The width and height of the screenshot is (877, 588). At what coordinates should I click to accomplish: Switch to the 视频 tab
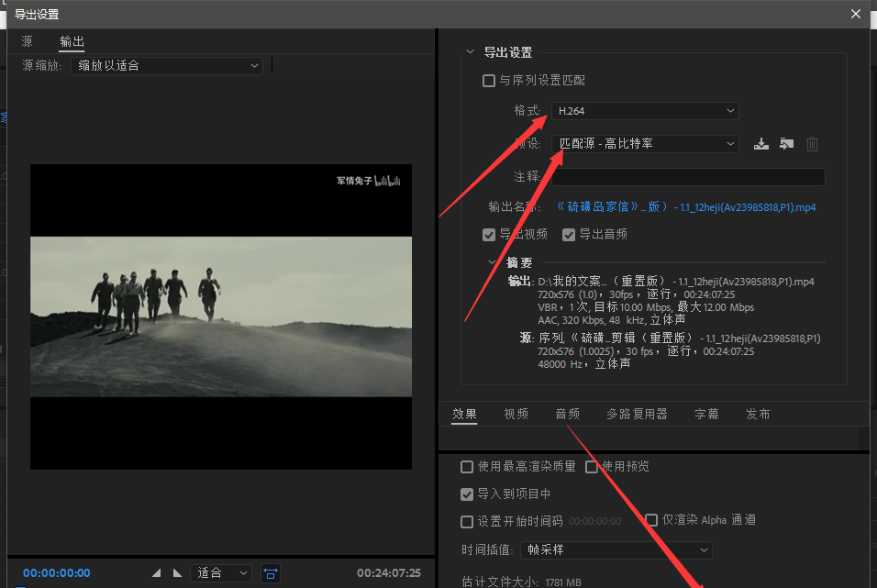point(516,414)
